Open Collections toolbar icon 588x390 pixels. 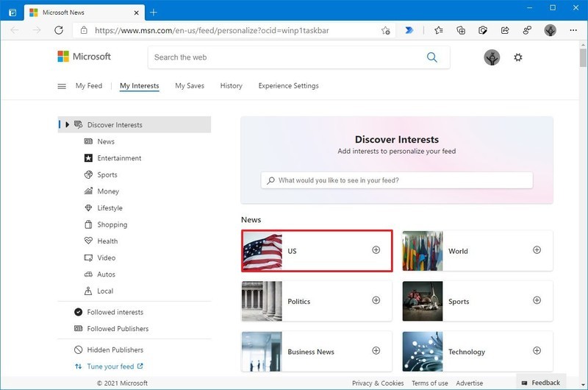point(461,30)
